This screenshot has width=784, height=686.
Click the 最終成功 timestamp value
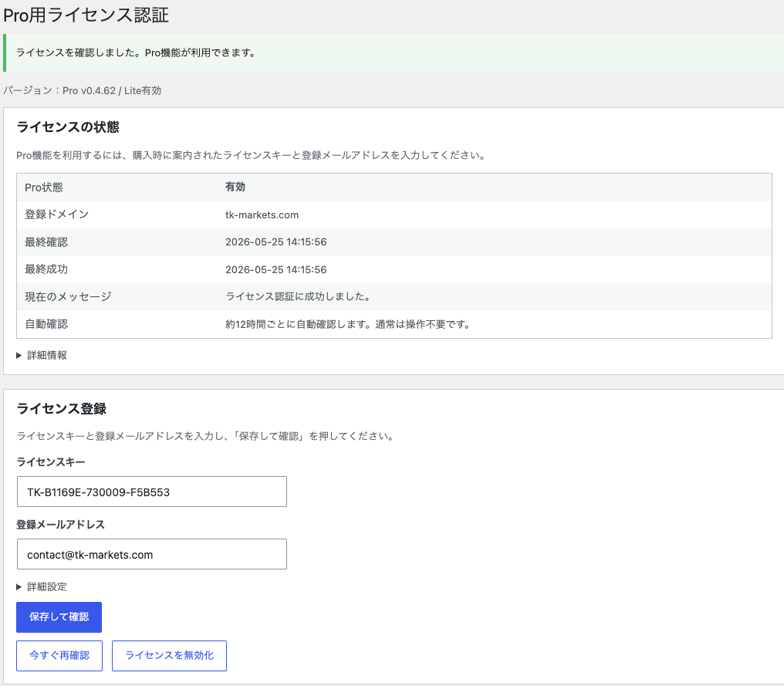point(276,269)
